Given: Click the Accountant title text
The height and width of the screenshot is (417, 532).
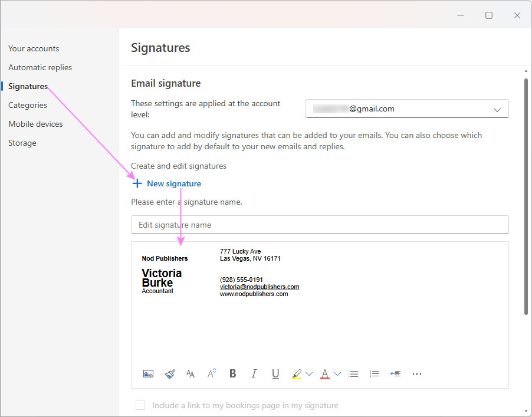Looking at the screenshot, I should [x=157, y=291].
